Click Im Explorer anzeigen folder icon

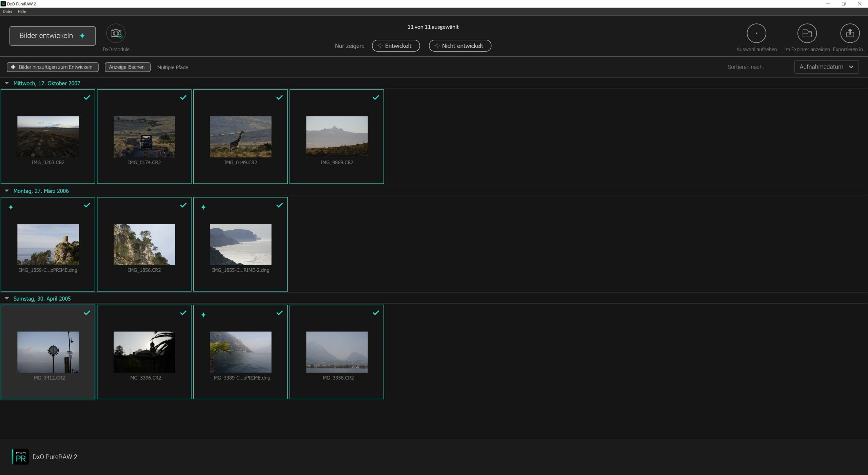point(807,34)
